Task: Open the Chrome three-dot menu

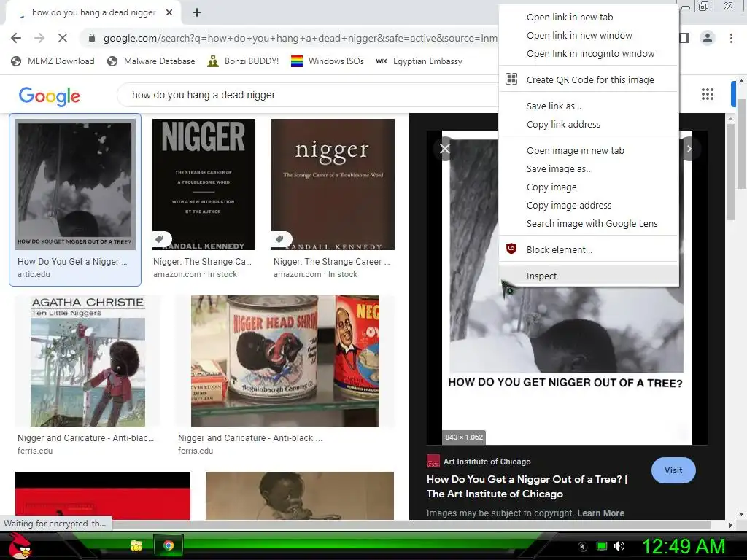Action: point(731,38)
